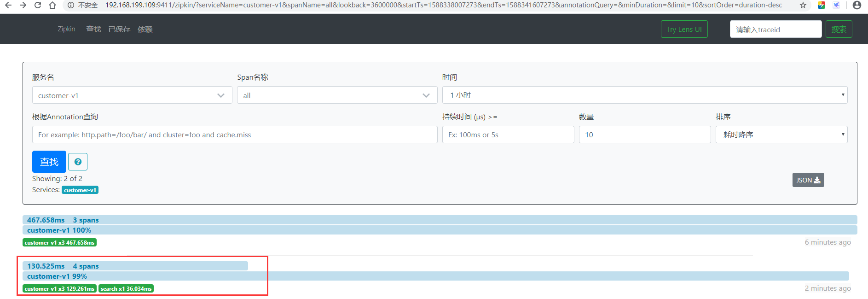Click the Annotation query input field
The image size is (868, 299).
[x=235, y=135]
